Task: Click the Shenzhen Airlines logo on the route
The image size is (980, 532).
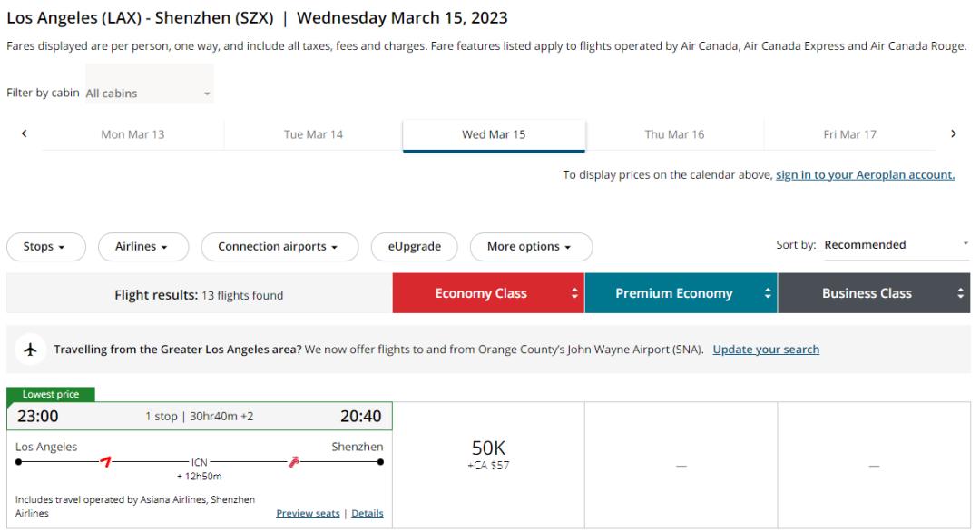Action: tap(293, 462)
